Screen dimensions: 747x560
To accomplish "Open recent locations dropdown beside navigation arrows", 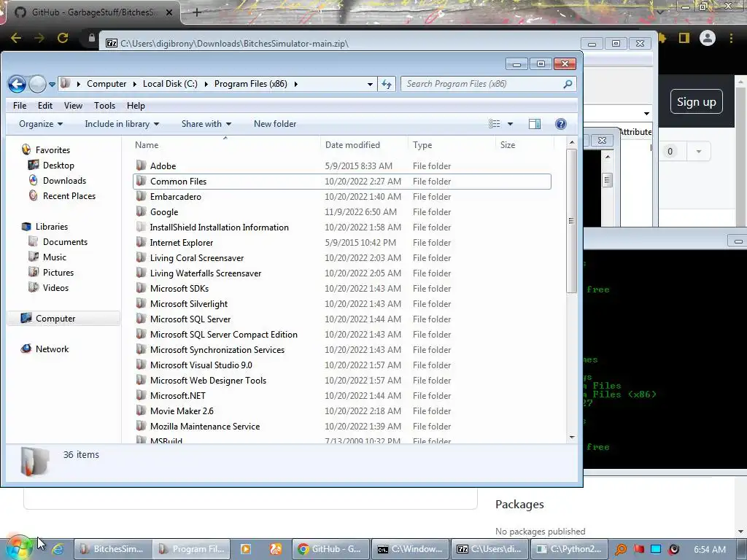I will point(52,85).
